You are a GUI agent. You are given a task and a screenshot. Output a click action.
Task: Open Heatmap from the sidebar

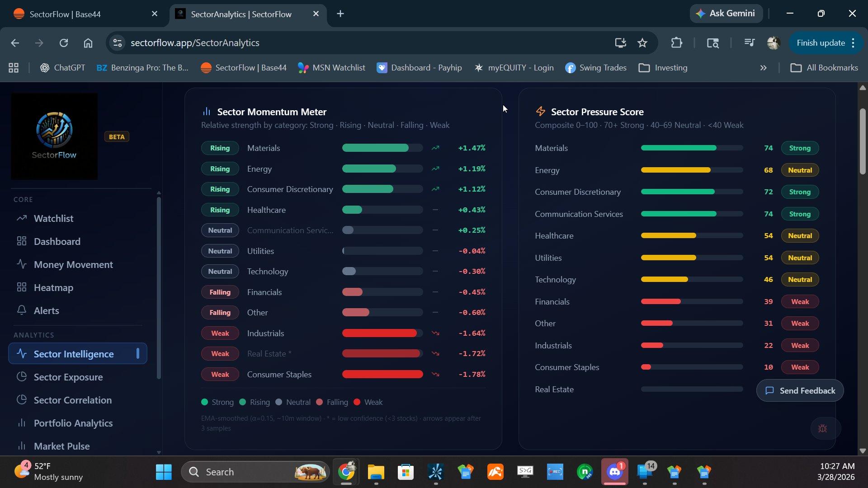[x=53, y=288]
